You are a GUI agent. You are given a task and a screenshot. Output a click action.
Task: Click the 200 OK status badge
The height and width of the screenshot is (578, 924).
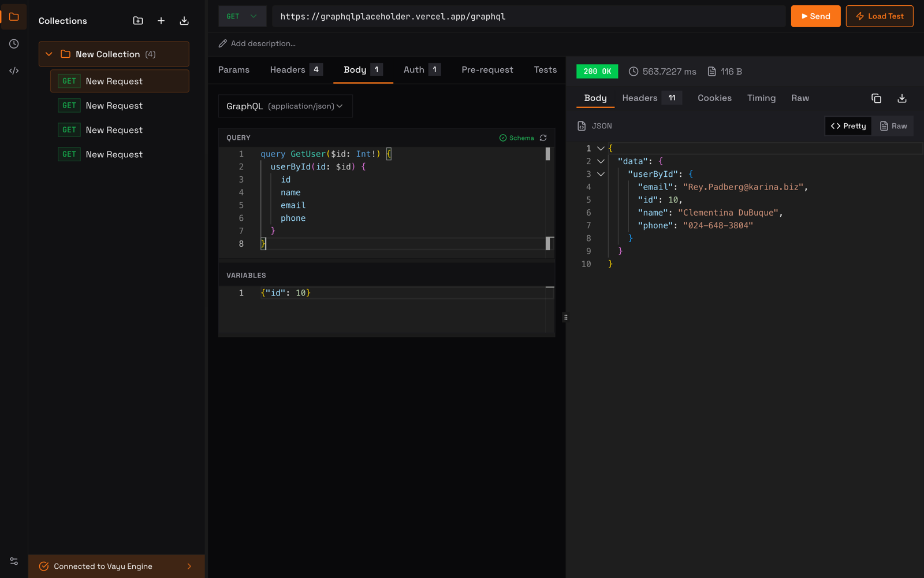point(597,72)
